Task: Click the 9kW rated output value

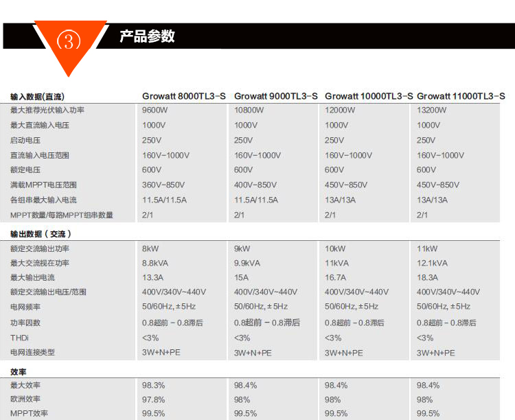Action: (x=242, y=248)
